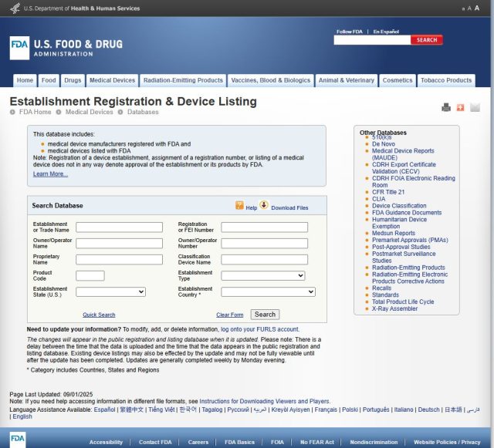Click the Quick Search link

coord(99,315)
